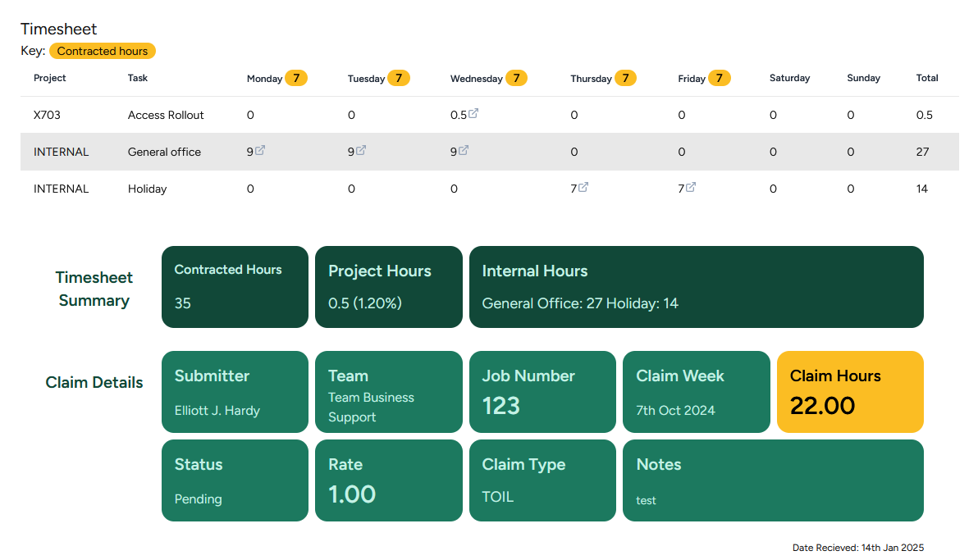Click the Job Number 123 card

click(x=542, y=392)
